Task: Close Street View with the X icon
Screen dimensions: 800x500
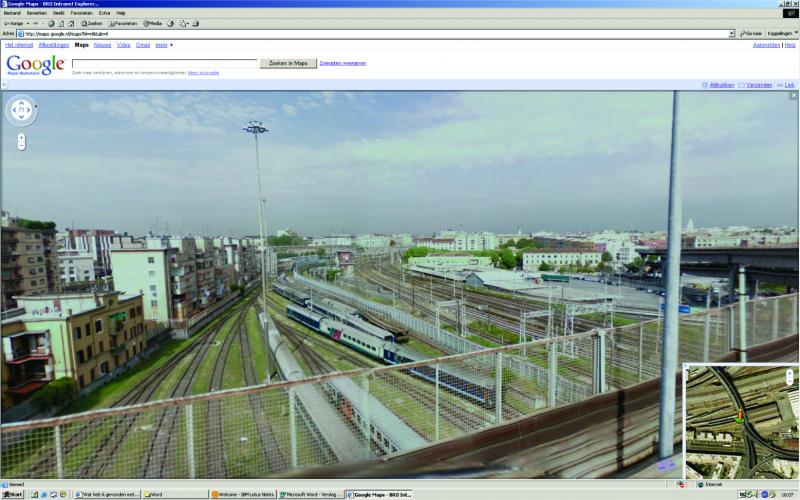Action: click(793, 95)
